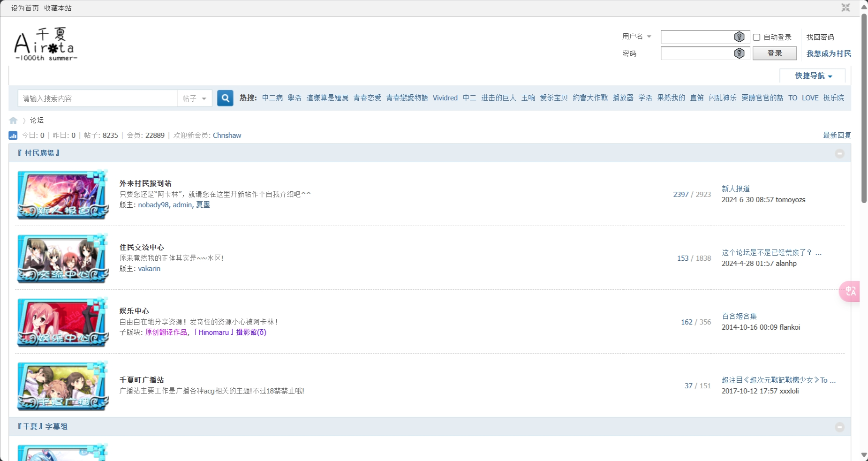The height and width of the screenshot is (461, 868).
Task: Open the 外来村民报到站 forum title
Action: pos(145,183)
